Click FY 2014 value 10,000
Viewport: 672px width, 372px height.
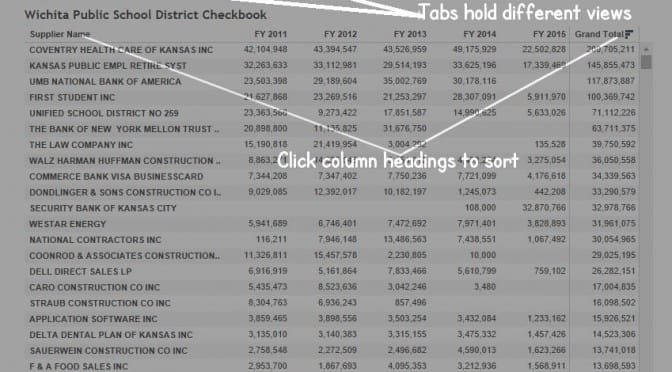click(x=483, y=255)
